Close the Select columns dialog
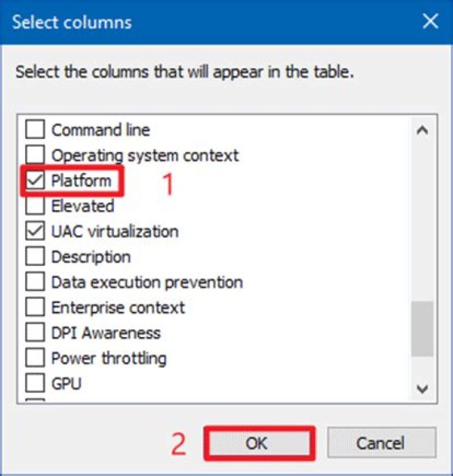The width and height of the screenshot is (453, 476). coord(430,22)
